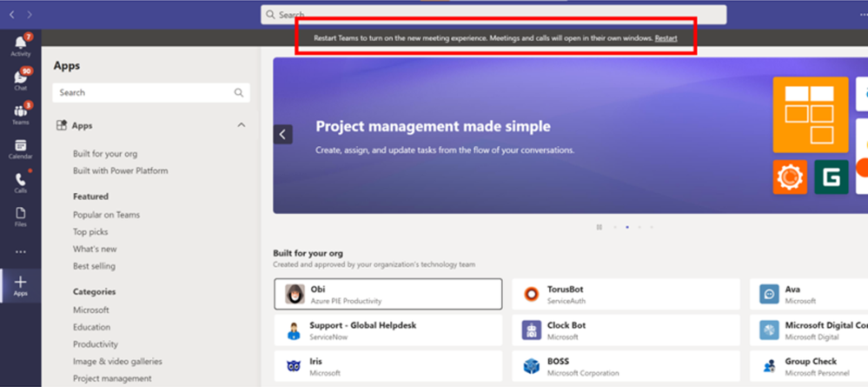The width and height of the screenshot is (868, 387).
Task: Open the Calls phone icon
Action: click(21, 180)
